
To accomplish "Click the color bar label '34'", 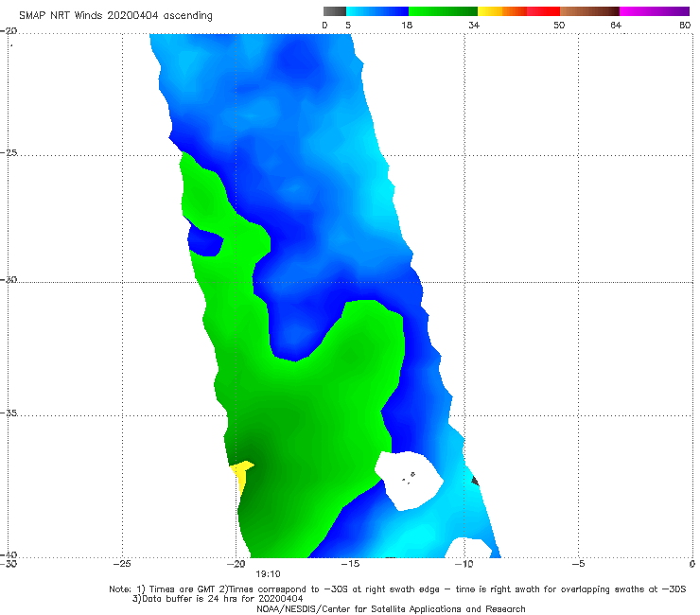I will click(x=474, y=25).
